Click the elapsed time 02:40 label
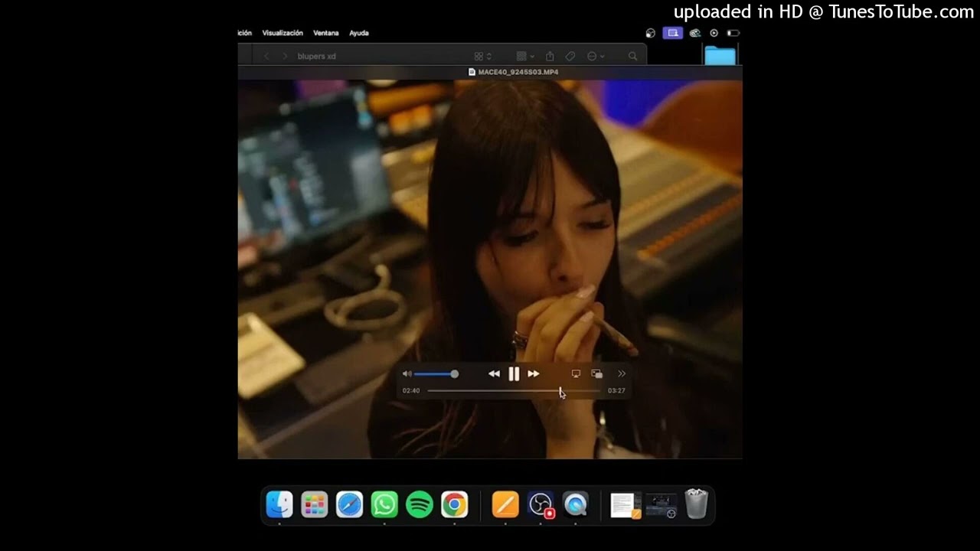Viewport: 980px width, 551px height. (x=411, y=390)
